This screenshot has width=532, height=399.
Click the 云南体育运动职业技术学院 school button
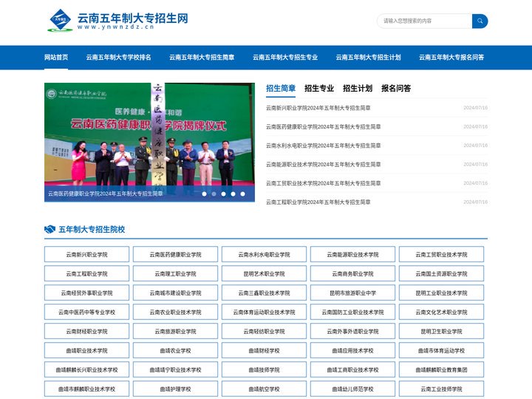[264, 312]
